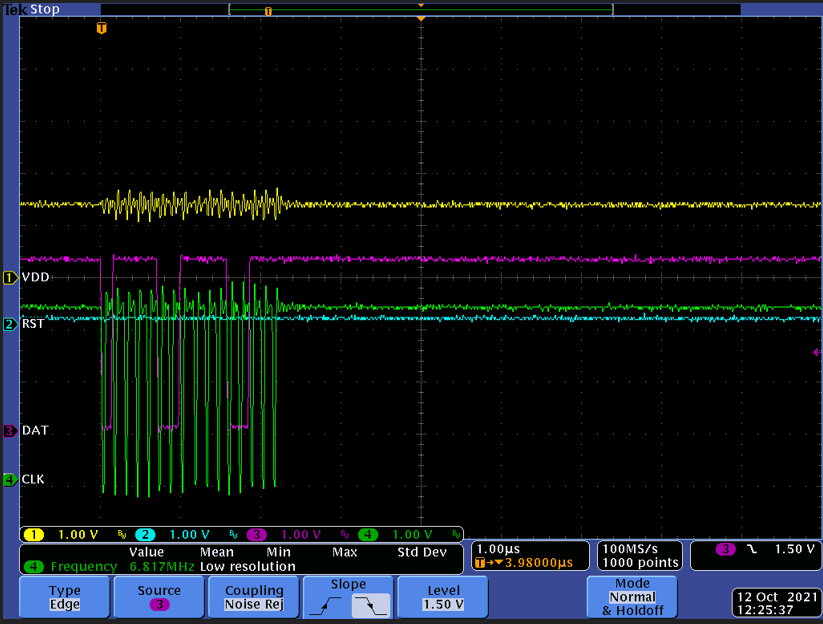Select channel 4 CLK ground marker
The width and height of the screenshot is (823, 624).
[x=10, y=479]
